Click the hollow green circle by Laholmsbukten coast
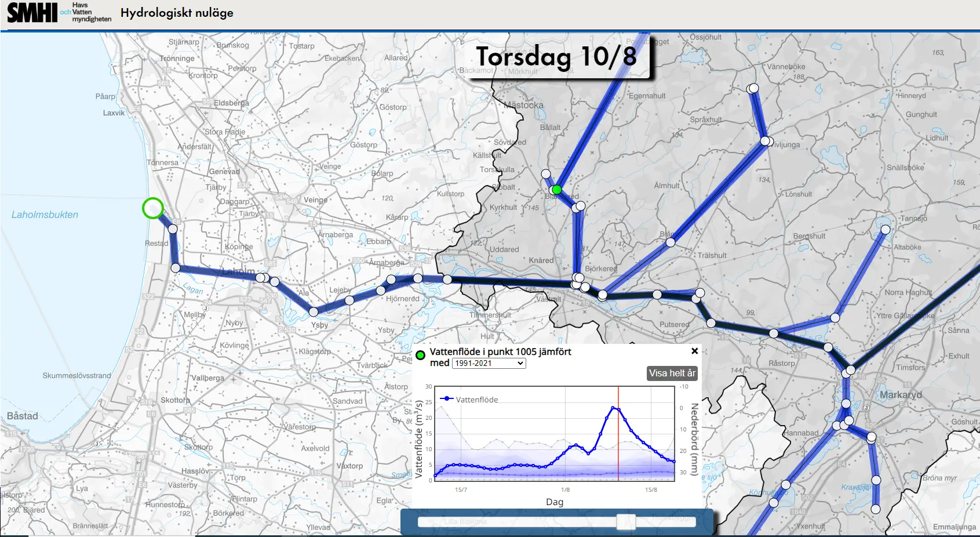 153,208
